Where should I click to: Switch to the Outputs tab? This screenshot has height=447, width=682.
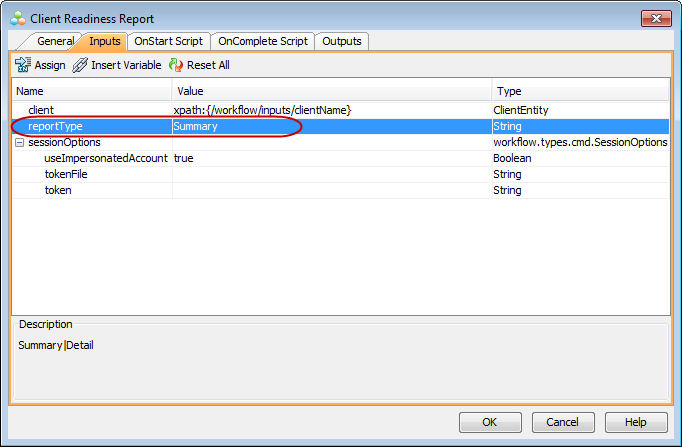point(342,41)
